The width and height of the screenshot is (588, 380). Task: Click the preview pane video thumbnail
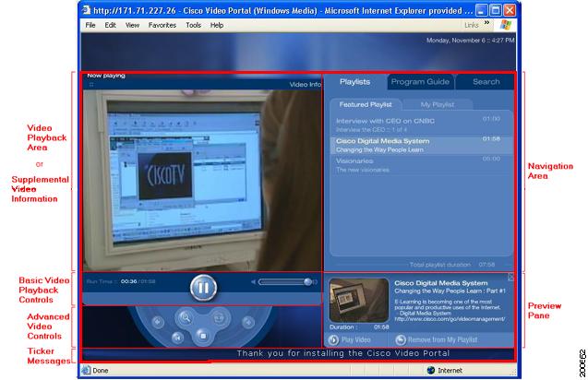click(x=359, y=300)
